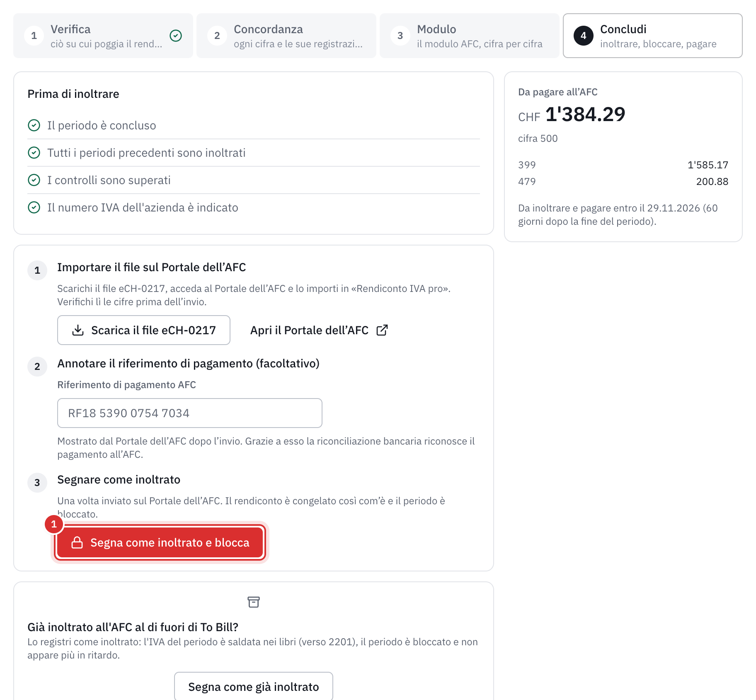The height and width of the screenshot is (700, 756).
Task: Click the download icon in Scarica button
Action: tap(78, 330)
